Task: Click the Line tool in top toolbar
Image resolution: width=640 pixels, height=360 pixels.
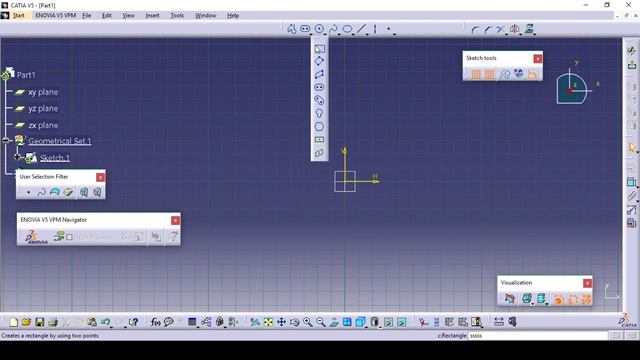Action: point(361,29)
